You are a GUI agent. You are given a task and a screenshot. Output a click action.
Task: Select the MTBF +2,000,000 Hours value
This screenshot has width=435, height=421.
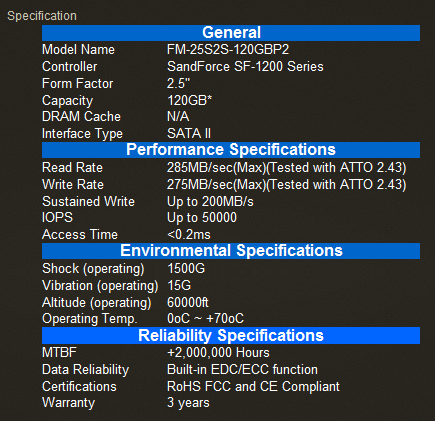218,352
